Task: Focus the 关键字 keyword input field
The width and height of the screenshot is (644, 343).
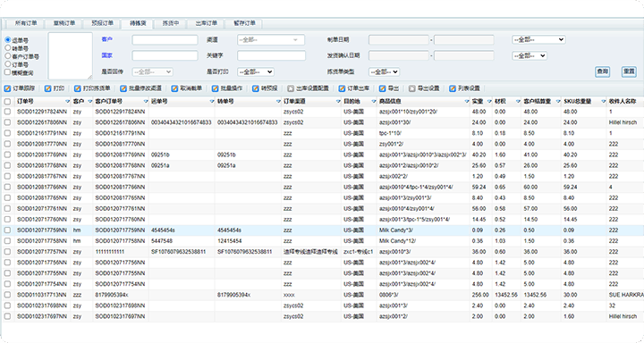Action: click(272, 55)
